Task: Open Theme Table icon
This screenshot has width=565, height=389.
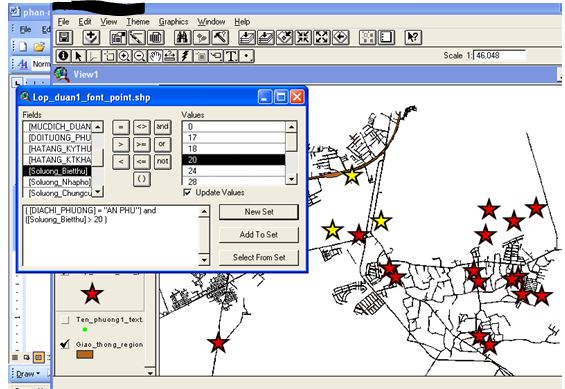Action: 156,37
